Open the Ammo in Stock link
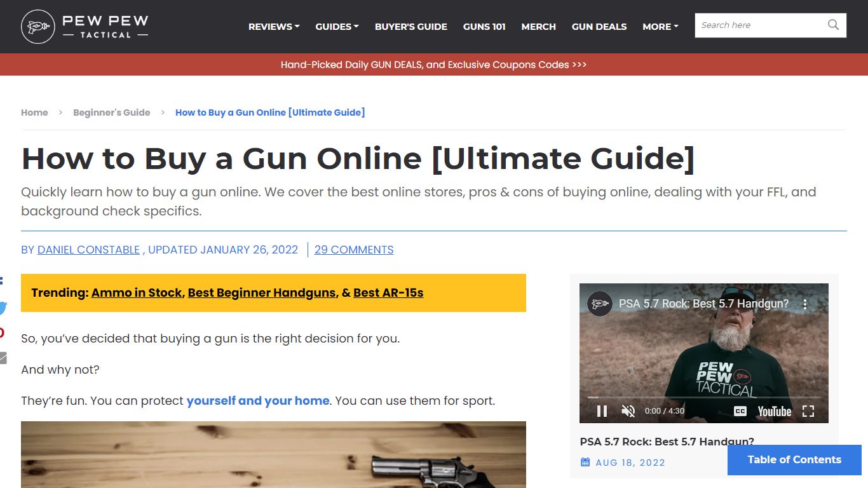This screenshot has height=488, width=868. pos(137,293)
